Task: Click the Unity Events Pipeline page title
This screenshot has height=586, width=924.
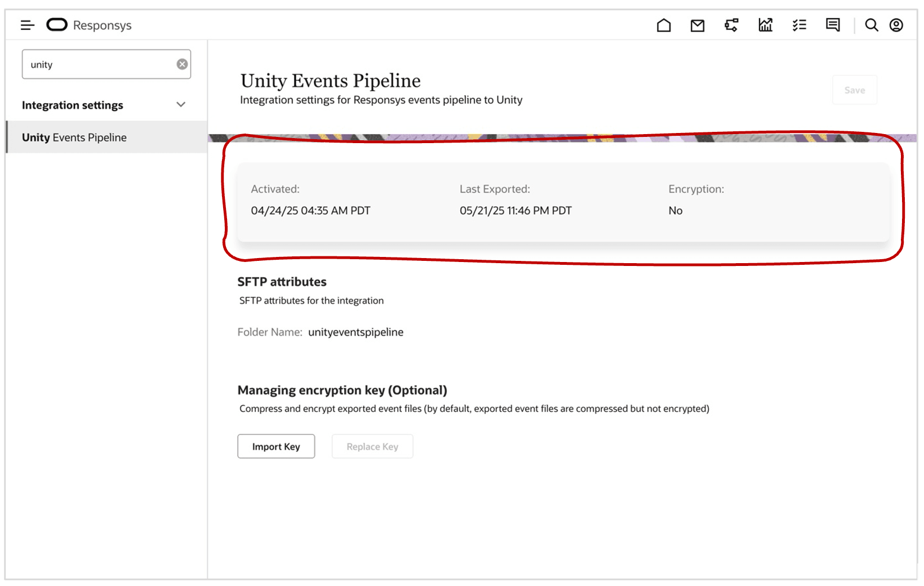Action: tap(331, 81)
